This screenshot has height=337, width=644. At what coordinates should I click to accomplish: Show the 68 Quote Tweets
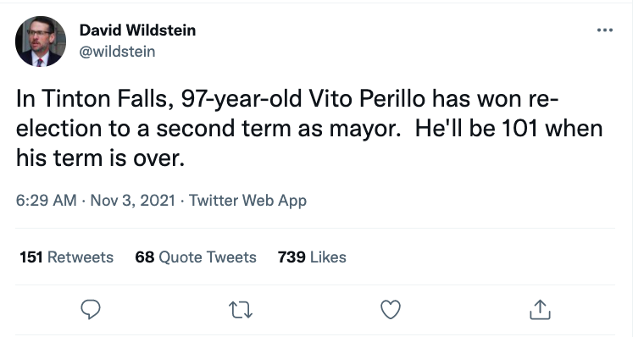click(196, 257)
